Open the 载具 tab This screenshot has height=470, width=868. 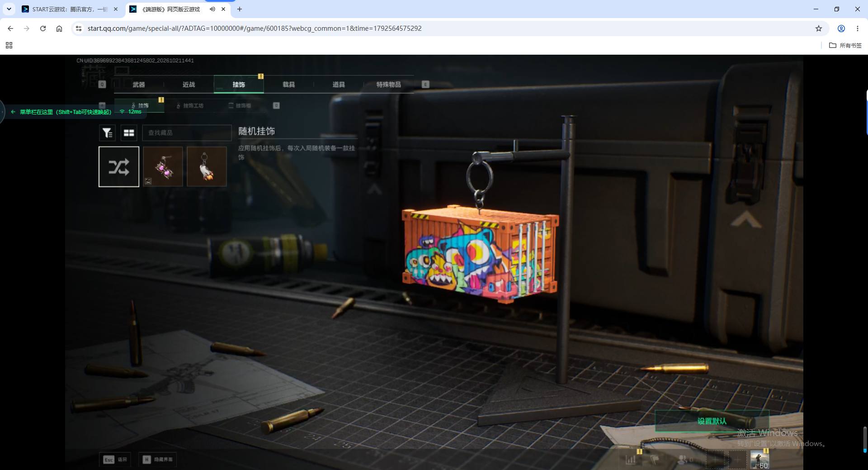pos(289,85)
